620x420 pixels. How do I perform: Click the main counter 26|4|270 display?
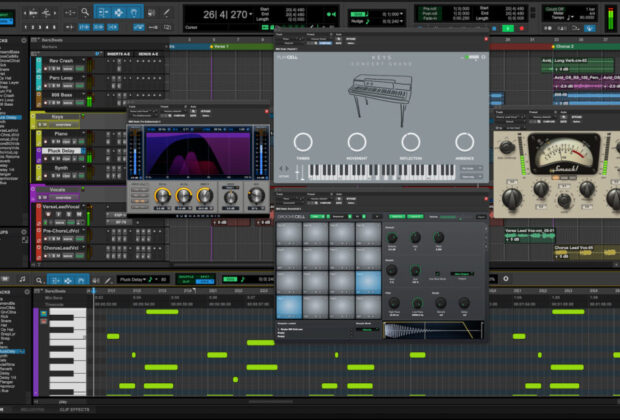pyautogui.click(x=225, y=15)
